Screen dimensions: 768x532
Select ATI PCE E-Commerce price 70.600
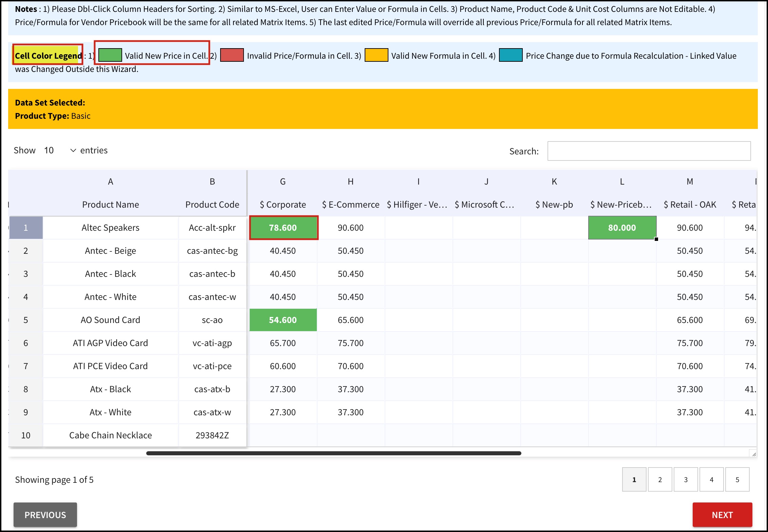(351, 366)
